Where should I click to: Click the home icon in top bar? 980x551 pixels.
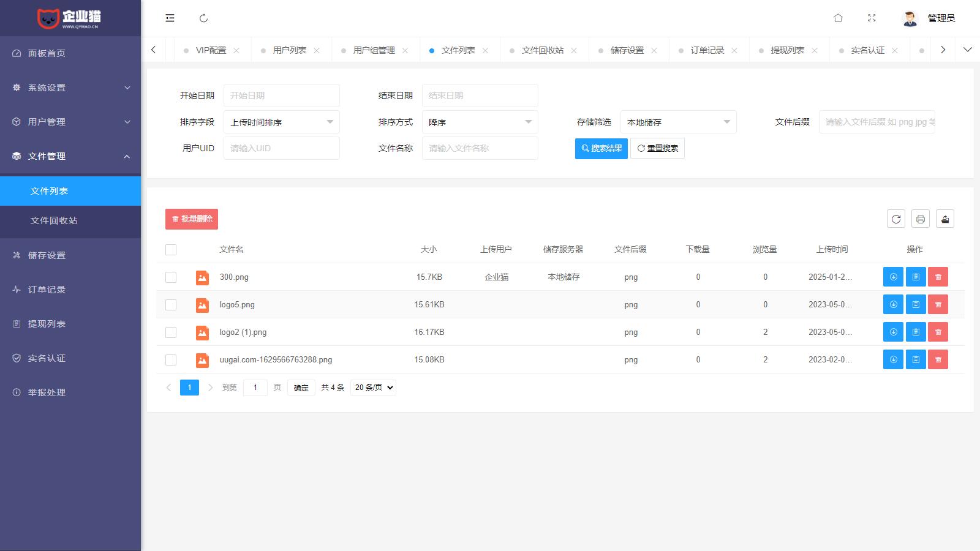[838, 18]
